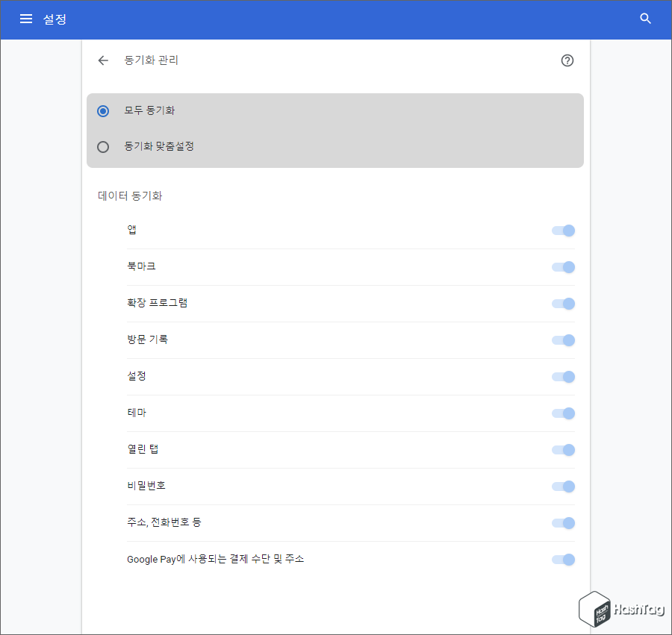Turn off 북마크 synchronization
Screen dimensions: 672x635
[x=563, y=267]
